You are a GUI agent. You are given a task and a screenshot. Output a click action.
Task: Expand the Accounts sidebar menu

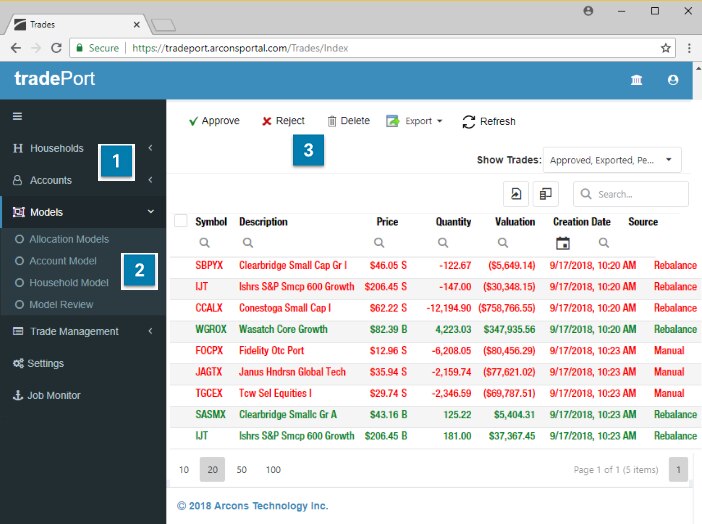tap(83, 180)
